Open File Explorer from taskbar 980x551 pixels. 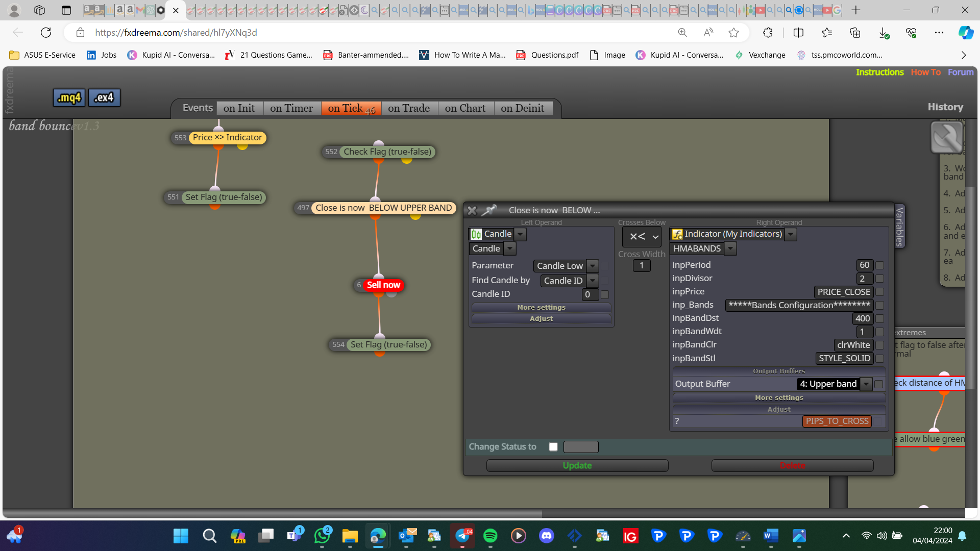pyautogui.click(x=350, y=536)
